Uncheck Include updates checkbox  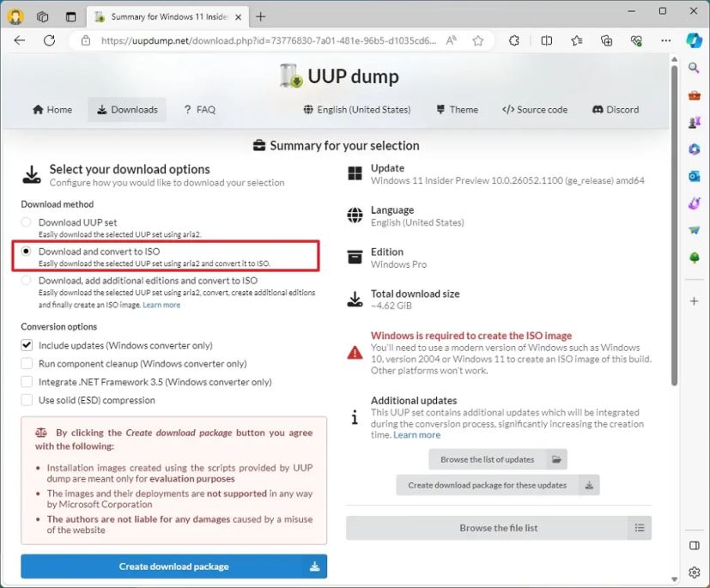point(27,345)
